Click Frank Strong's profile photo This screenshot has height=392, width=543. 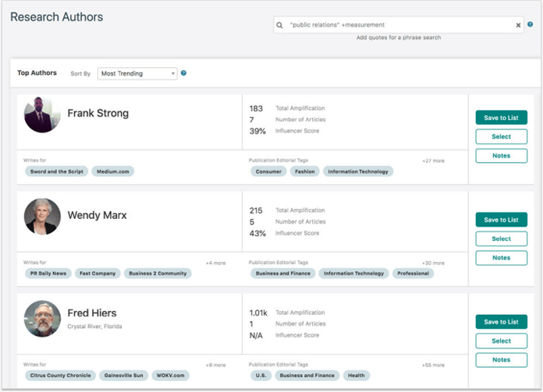point(42,115)
